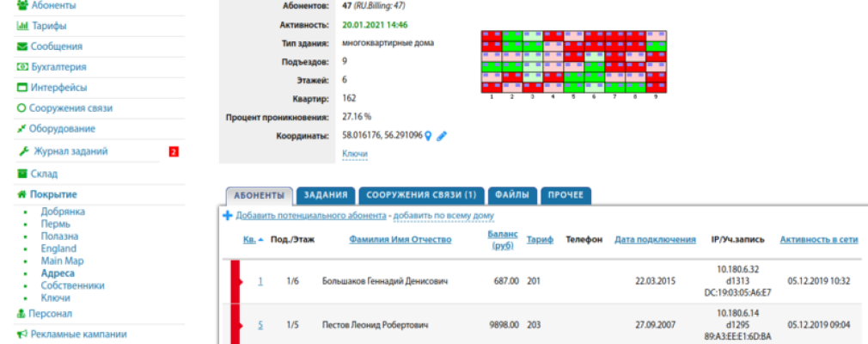Viewport: 868px width, 344px height.
Task: Open Сообщения in sidebar
Action: (x=57, y=46)
